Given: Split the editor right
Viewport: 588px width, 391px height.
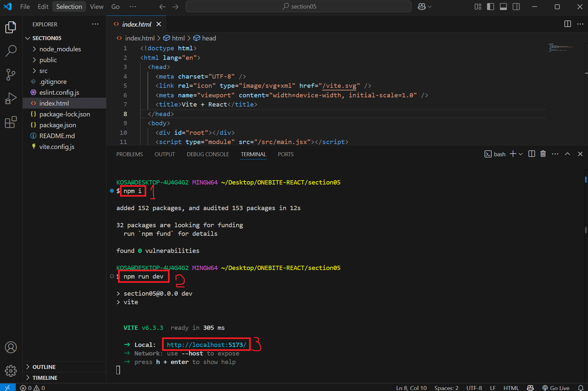Looking at the screenshot, I should 568,24.
